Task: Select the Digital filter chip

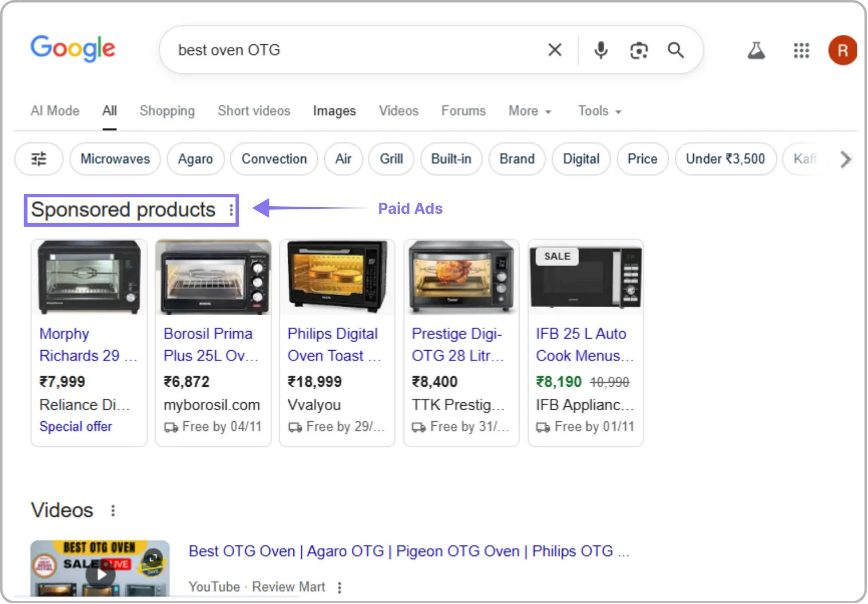Action: tap(581, 159)
